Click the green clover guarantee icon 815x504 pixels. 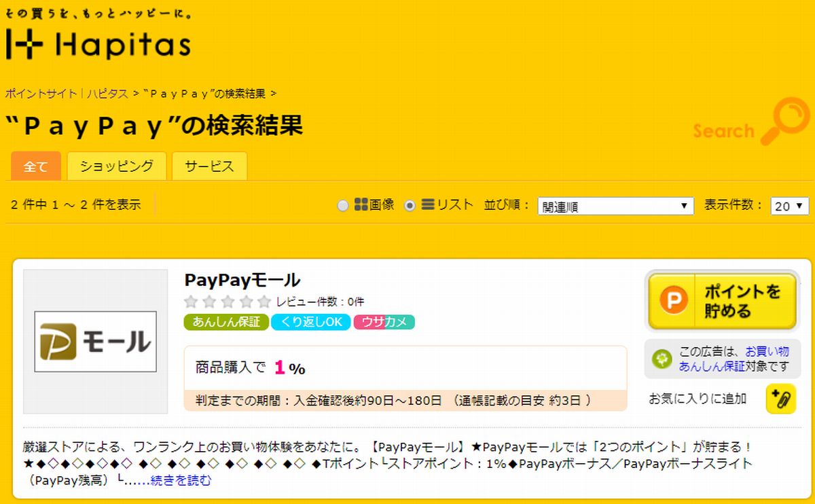coord(662,359)
